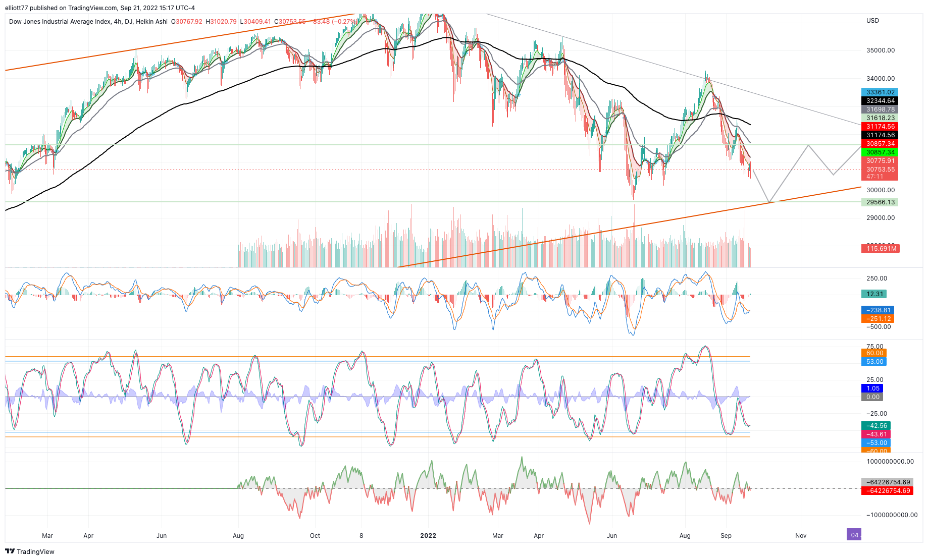Click the blue -53.00 oscillator level tag
Screen dimensions: 928x560
[x=876, y=443]
